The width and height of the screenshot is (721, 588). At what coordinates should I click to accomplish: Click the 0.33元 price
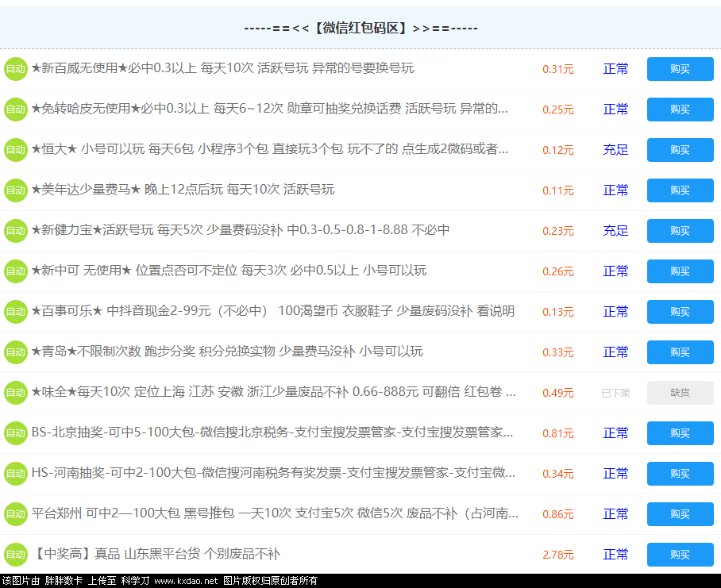coord(558,352)
